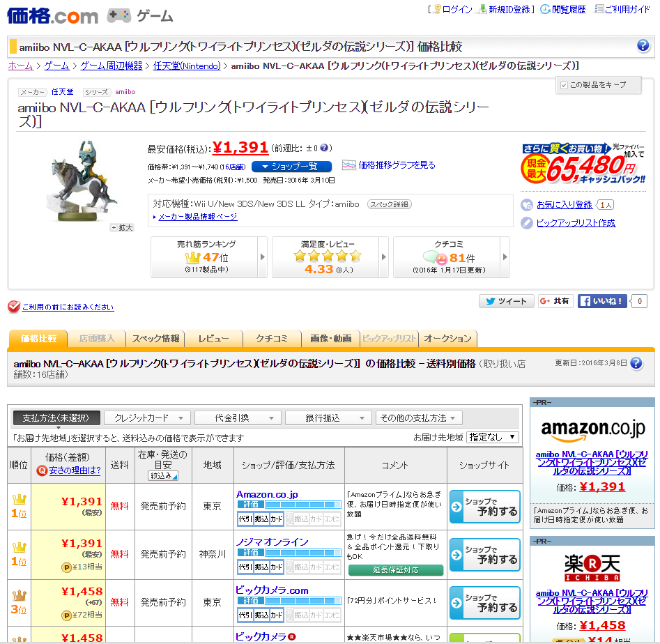
Task: Open the お届け先地域 region select box
Action: click(x=493, y=437)
